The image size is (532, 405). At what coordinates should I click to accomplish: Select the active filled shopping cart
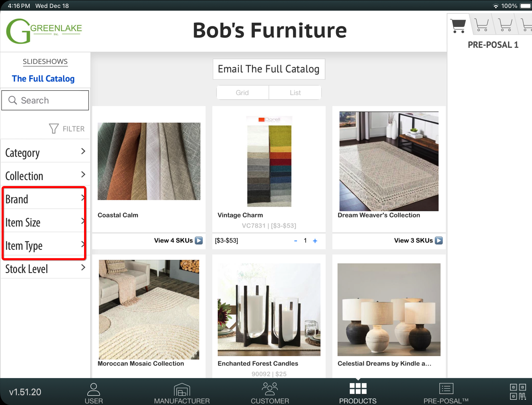(458, 26)
